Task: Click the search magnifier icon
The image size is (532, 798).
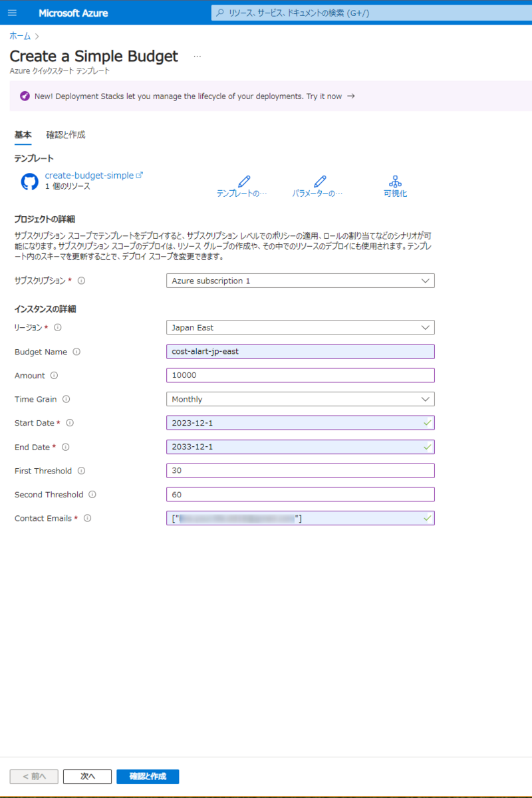Action: click(220, 13)
